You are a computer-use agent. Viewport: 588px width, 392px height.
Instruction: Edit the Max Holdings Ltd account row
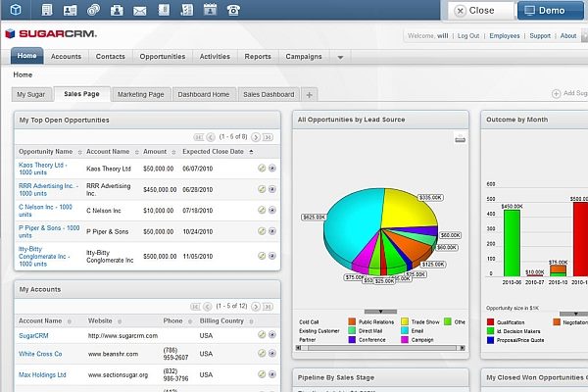tap(262, 374)
